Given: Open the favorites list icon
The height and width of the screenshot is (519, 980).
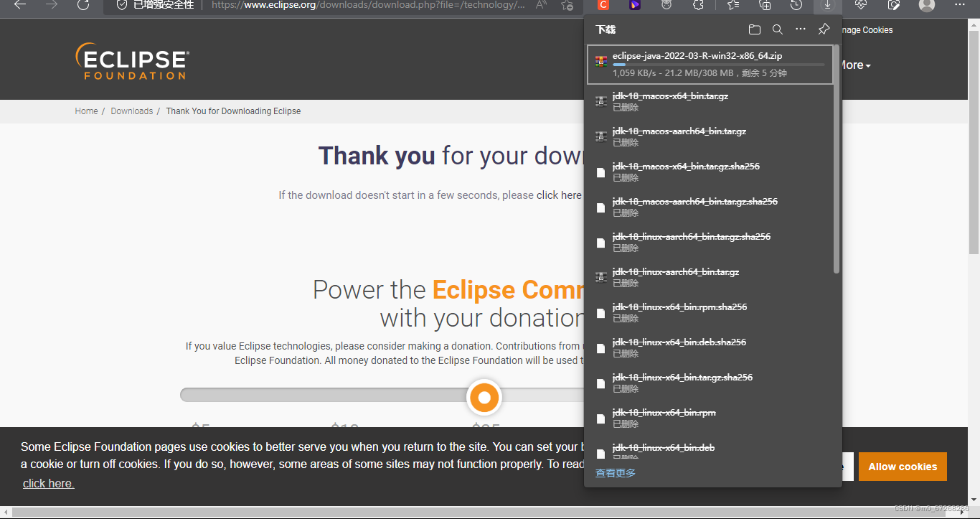Looking at the screenshot, I should point(732,4).
